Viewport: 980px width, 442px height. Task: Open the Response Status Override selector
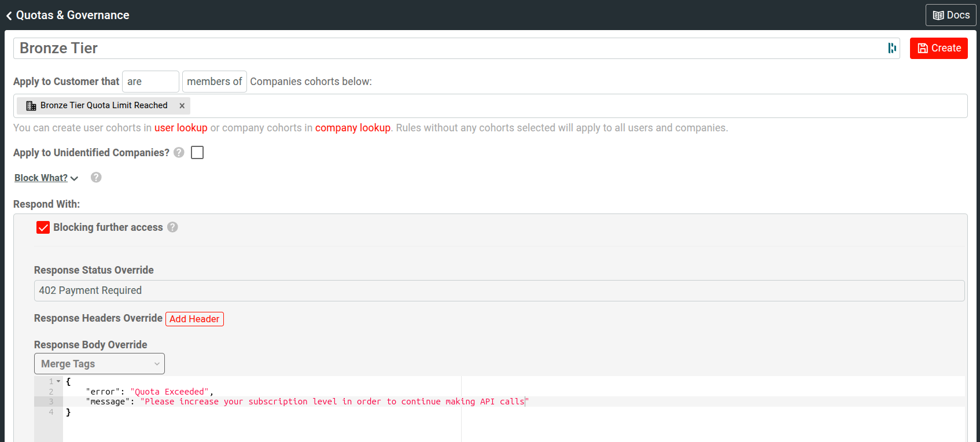[499, 290]
